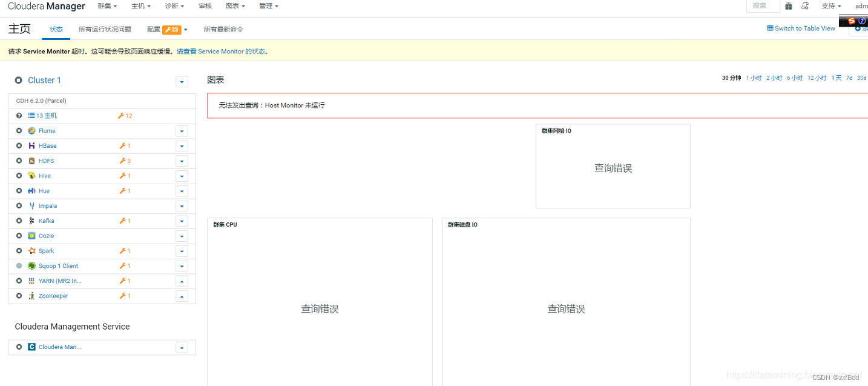Open the 群集 menu in the top bar
This screenshot has width=868, height=386.
(107, 5)
